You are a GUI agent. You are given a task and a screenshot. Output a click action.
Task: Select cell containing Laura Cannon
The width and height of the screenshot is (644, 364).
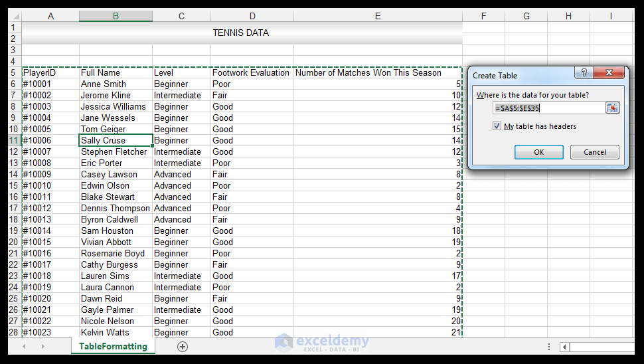116,287
